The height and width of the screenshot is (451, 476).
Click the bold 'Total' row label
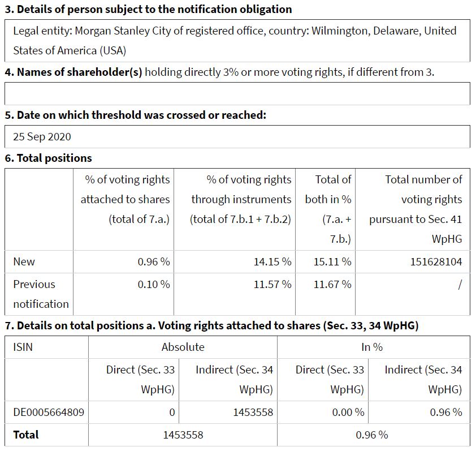coord(26,435)
